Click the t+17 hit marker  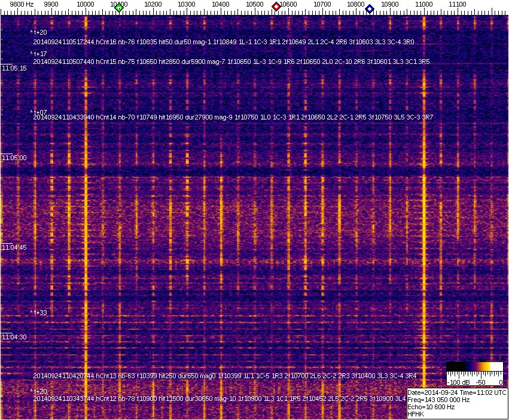pyautogui.click(x=39, y=54)
